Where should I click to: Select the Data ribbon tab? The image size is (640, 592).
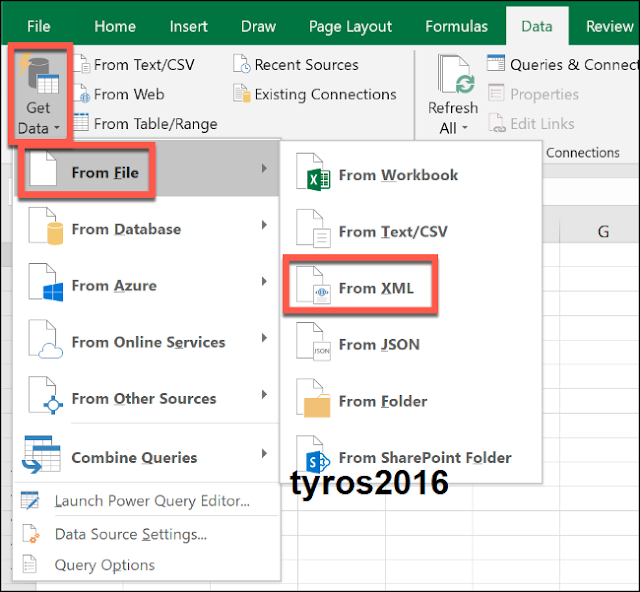click(537, 26)
